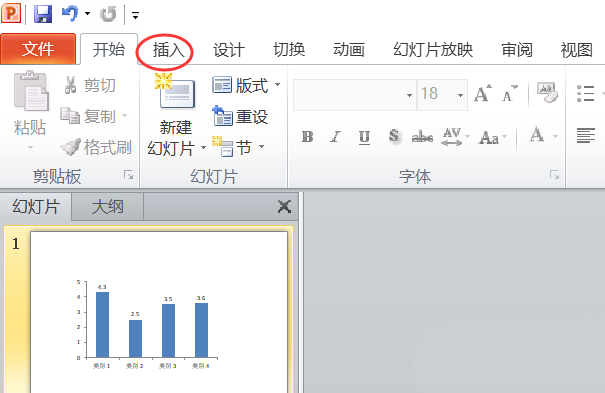605x393 pixels.
Task: Open the undo history dropdown arrow
Action: click(x=88, y=14)
